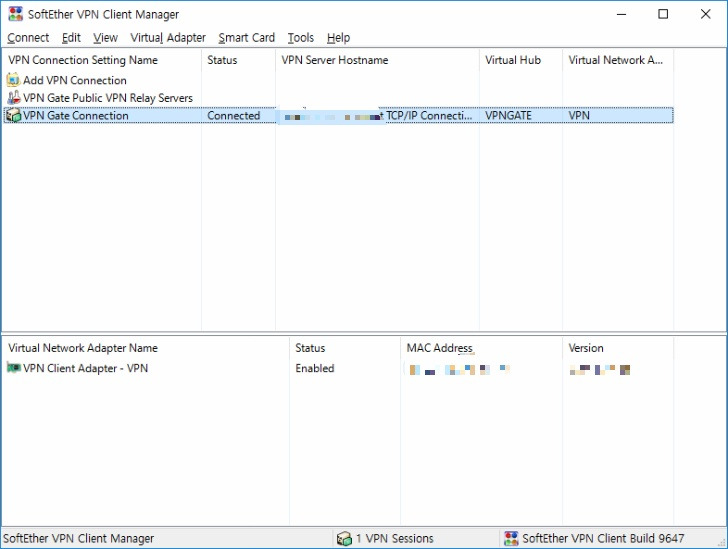This screenshot has height=549, width=728.
Task: Select 'VPN Gate Connection' row text
Action: [76, 116]
